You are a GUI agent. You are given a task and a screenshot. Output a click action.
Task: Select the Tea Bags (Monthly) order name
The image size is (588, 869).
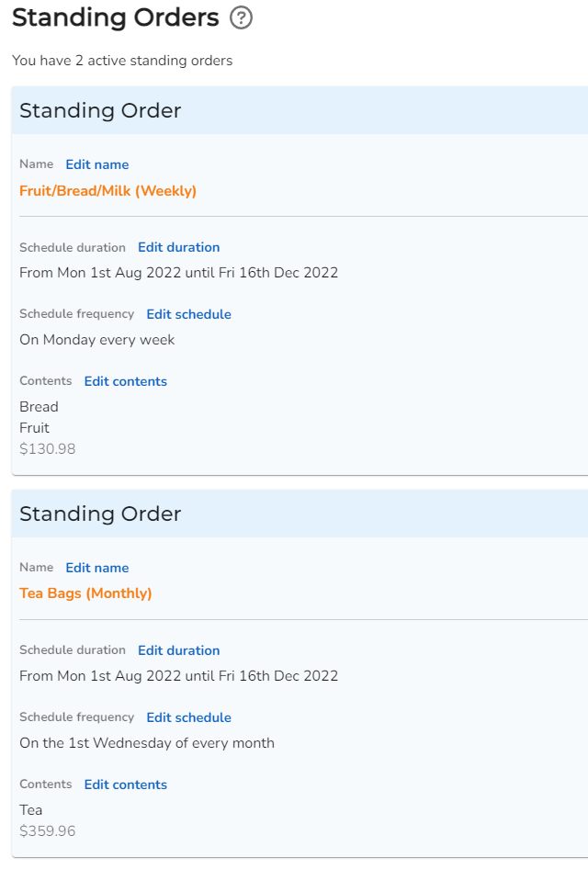click(85, 593)
